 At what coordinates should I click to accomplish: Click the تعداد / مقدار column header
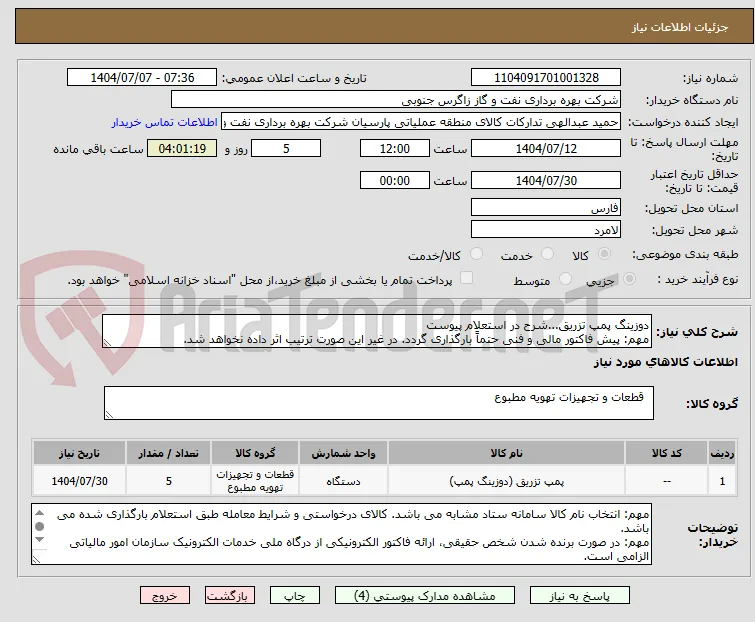point(169,453)
